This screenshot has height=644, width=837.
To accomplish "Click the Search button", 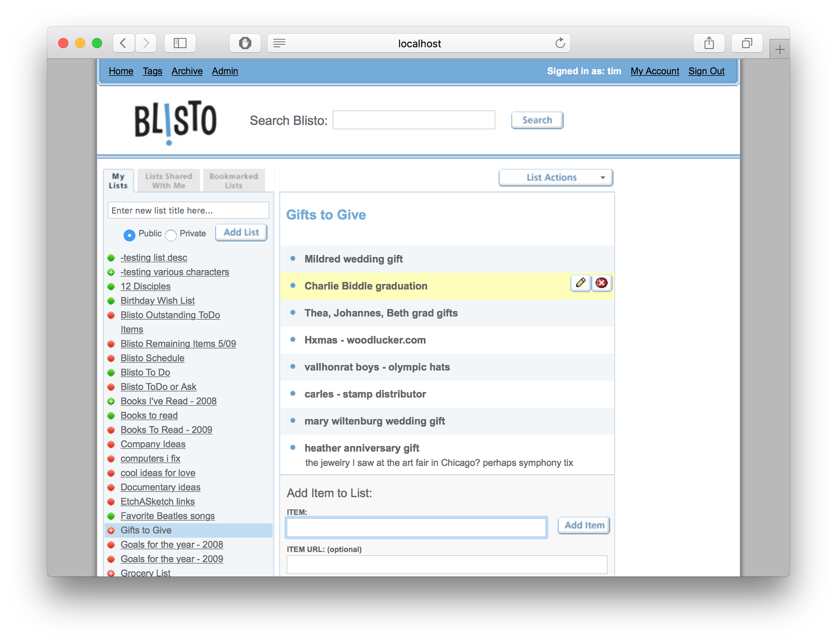I will coord(537,120).
